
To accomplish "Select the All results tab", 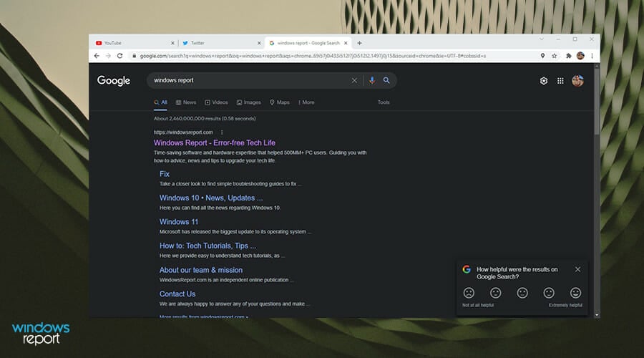I will 160,102.
